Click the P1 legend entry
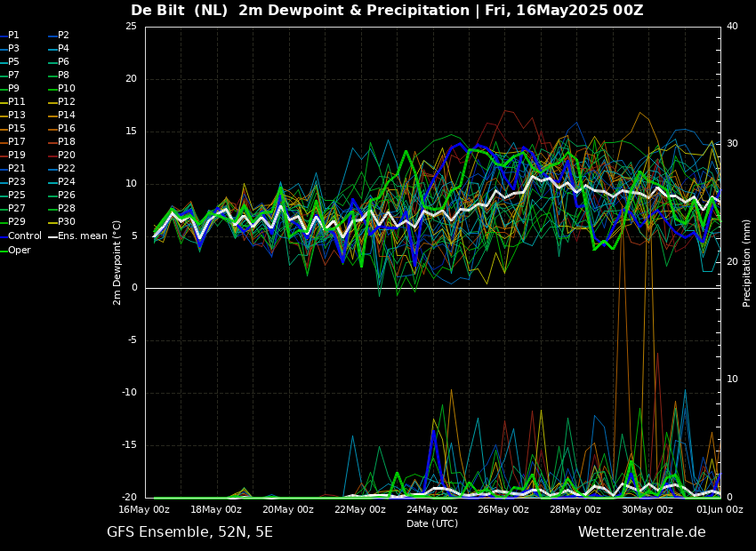Image resolution: width=756 pixels, height=551 pixels. click(10, 36)
